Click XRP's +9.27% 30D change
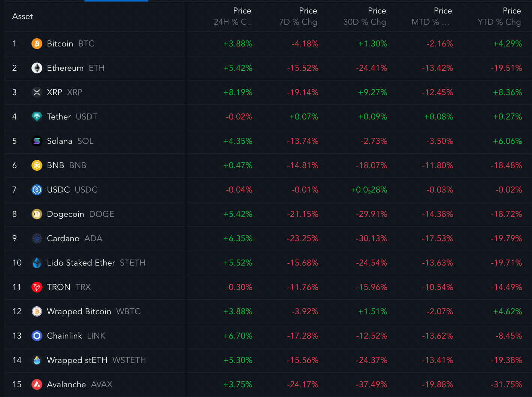Screen dimensions: 532x397 (x=373, y=93)
